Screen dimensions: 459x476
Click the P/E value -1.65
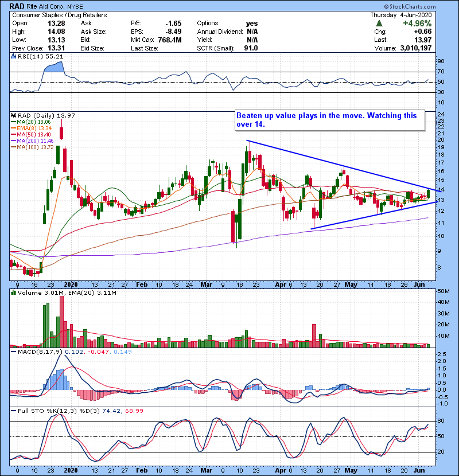click(173, 24)
